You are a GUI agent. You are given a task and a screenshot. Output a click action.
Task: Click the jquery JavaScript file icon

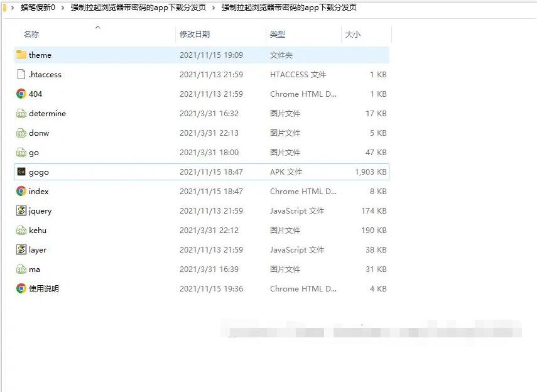[x=21, y=211]
